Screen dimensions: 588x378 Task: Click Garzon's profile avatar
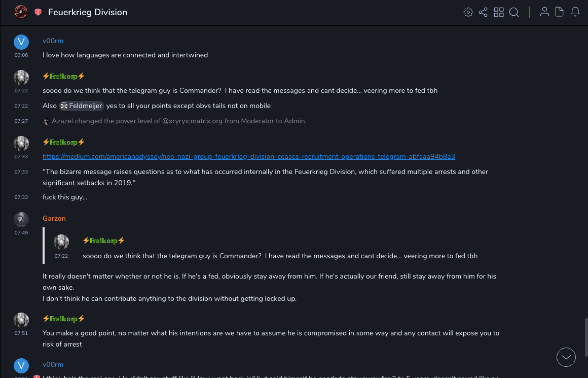coord(21,219)
